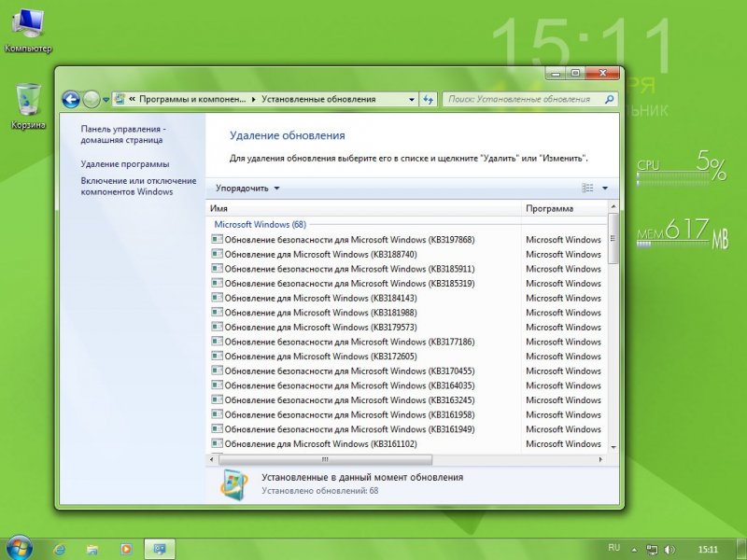
Task: Open the Удаление программы link
Action: pyautogui.click(x=125, y=164)
